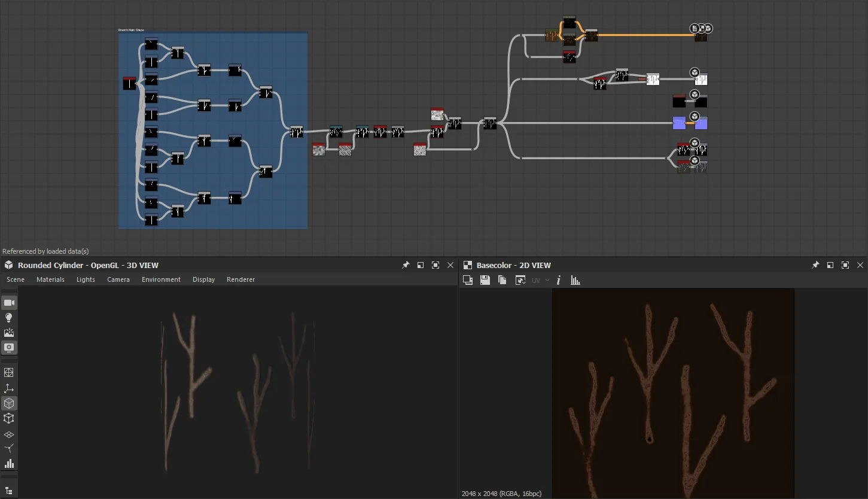The image size is (868, 499).
Task: Toggle the camera selection icon in 3D view
Action: 9,303
